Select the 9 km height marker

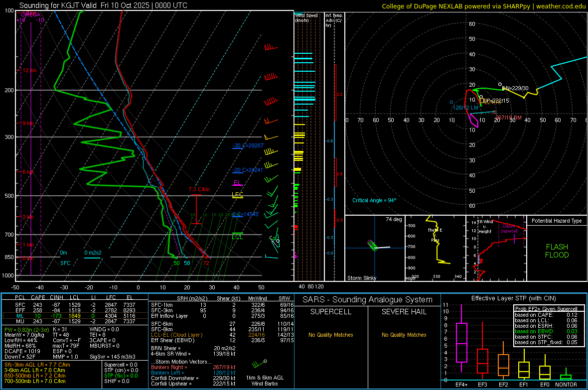click(28, 123)
